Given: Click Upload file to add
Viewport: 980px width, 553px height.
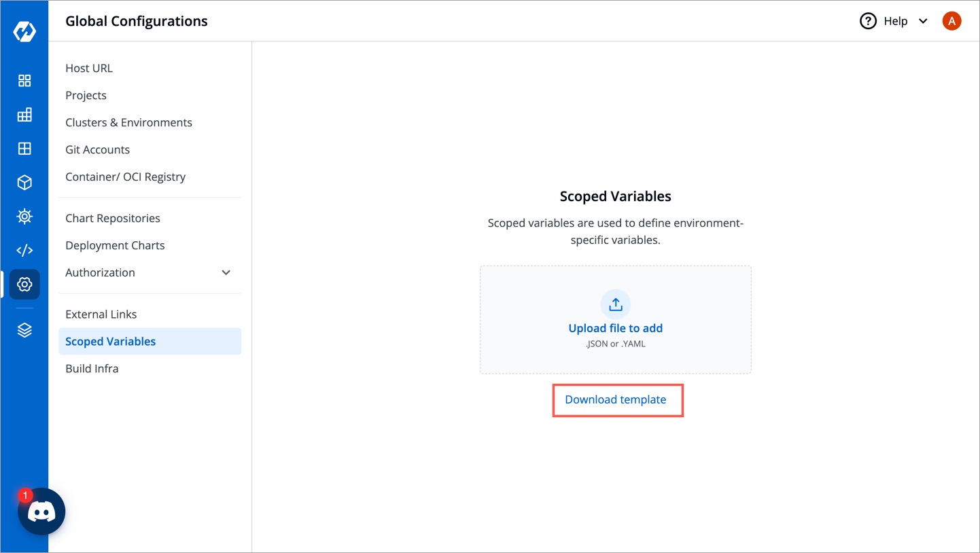Looking at the screenshot, I should 615,327.
